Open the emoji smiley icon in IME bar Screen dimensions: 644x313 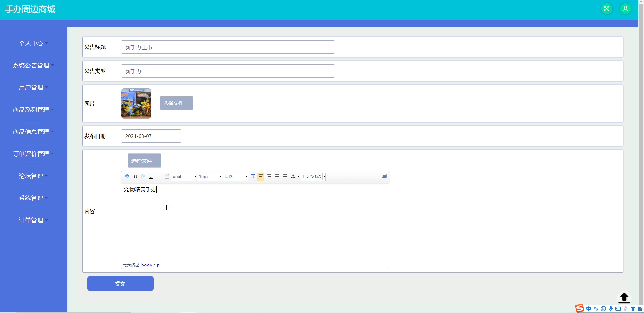(x=603, y=309)
